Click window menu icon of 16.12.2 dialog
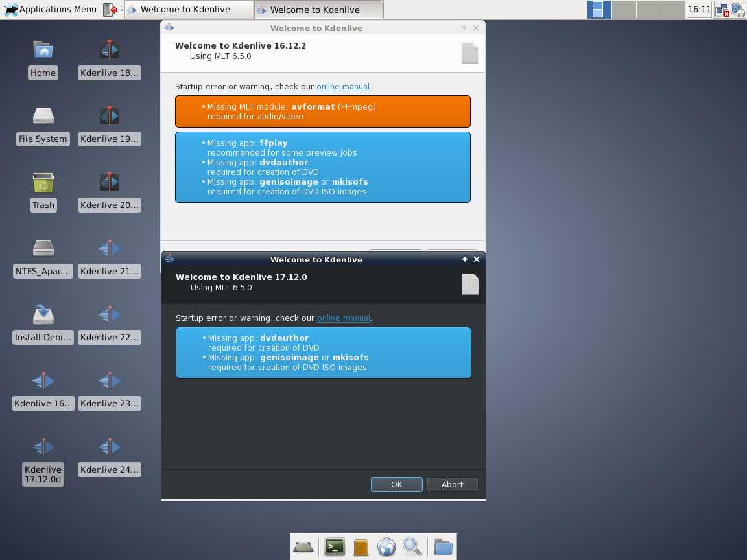This screenshot has width=747, height=560. [x=169, y=28]
